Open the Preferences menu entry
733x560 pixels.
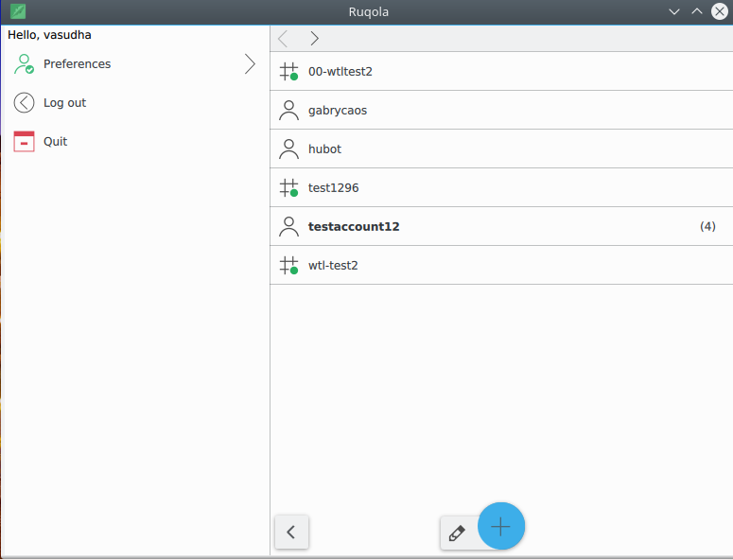[77, 64]
